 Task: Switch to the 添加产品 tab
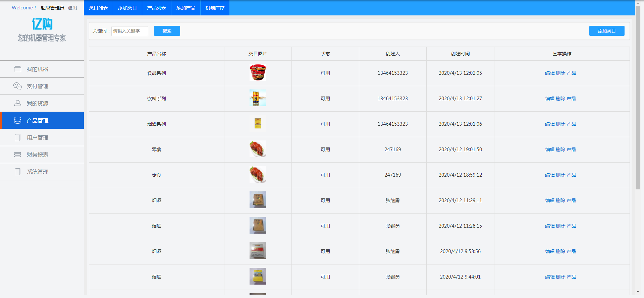(185, 8)
